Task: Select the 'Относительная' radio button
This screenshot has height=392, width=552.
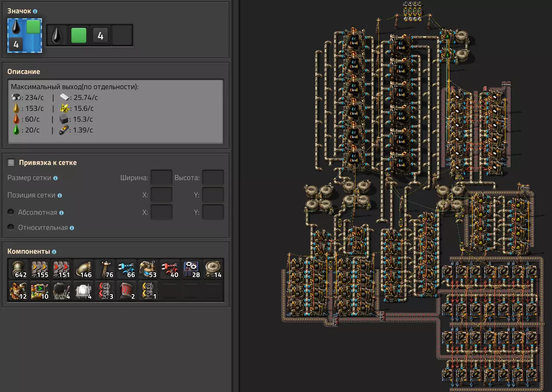Action: (12, 227)
